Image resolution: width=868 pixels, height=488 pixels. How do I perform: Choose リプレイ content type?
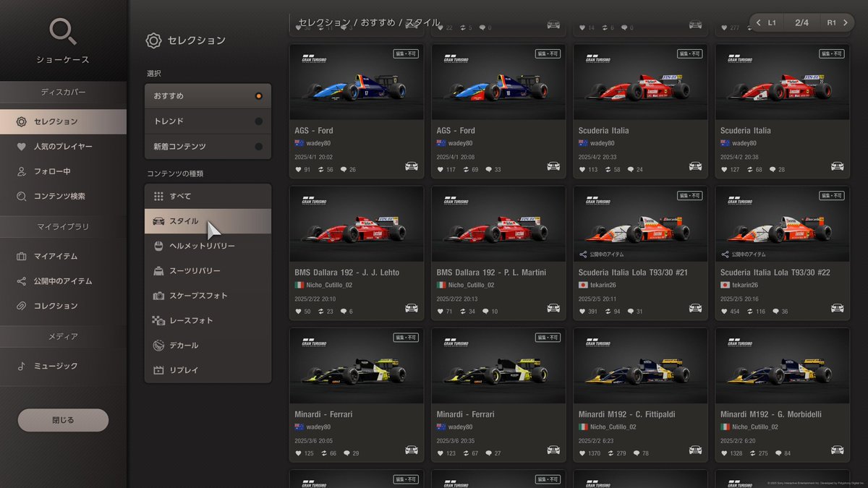click(208, 370)
